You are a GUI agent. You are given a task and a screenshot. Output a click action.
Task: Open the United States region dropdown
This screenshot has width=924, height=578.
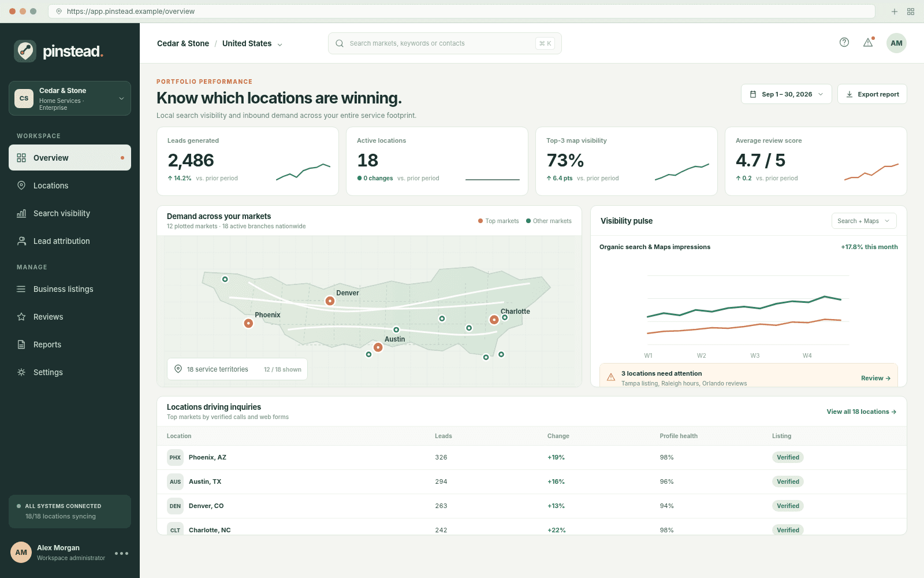click(252, 43)
